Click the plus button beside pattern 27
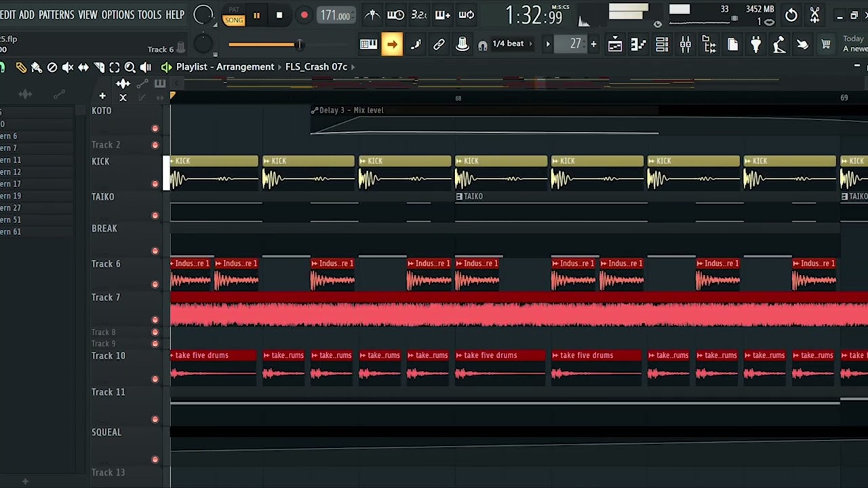This screenshot has width=868, height=488. coord(593,44)
